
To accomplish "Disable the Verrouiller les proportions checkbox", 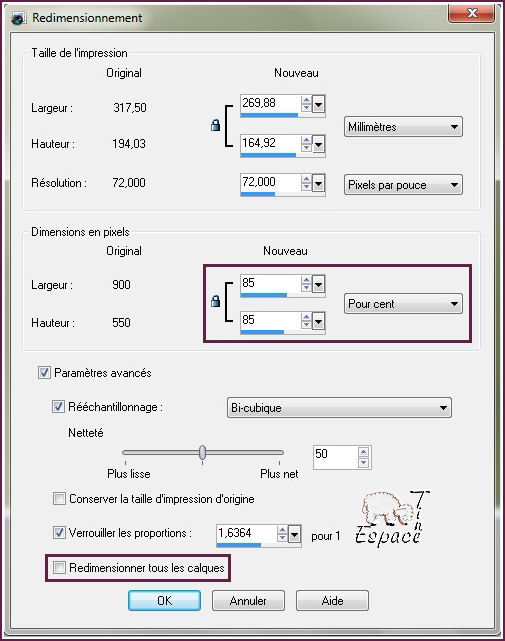I will [59, 533].
